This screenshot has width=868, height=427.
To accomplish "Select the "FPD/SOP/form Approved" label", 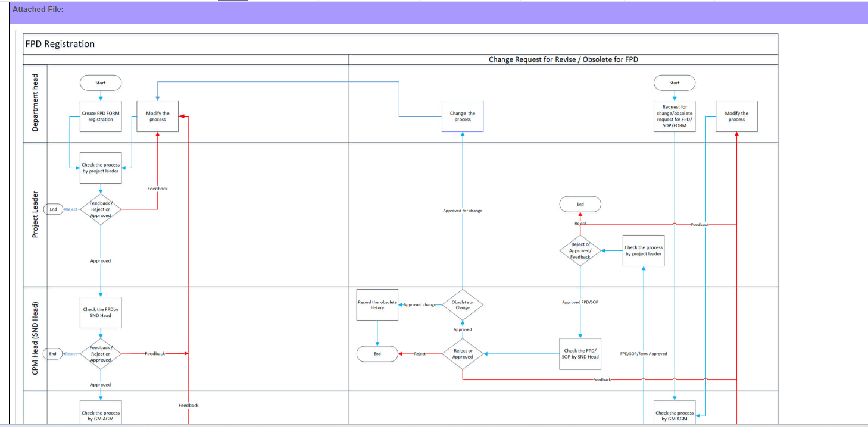I will pos(644,354).
